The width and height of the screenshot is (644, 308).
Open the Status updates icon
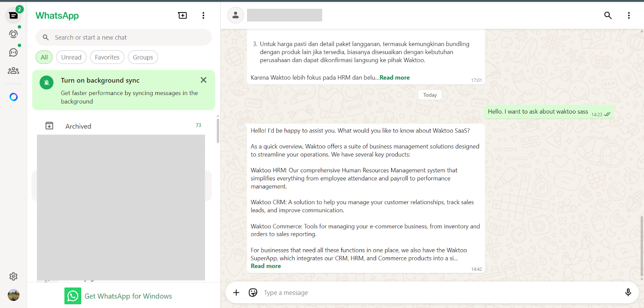click(x=13, y=34)
